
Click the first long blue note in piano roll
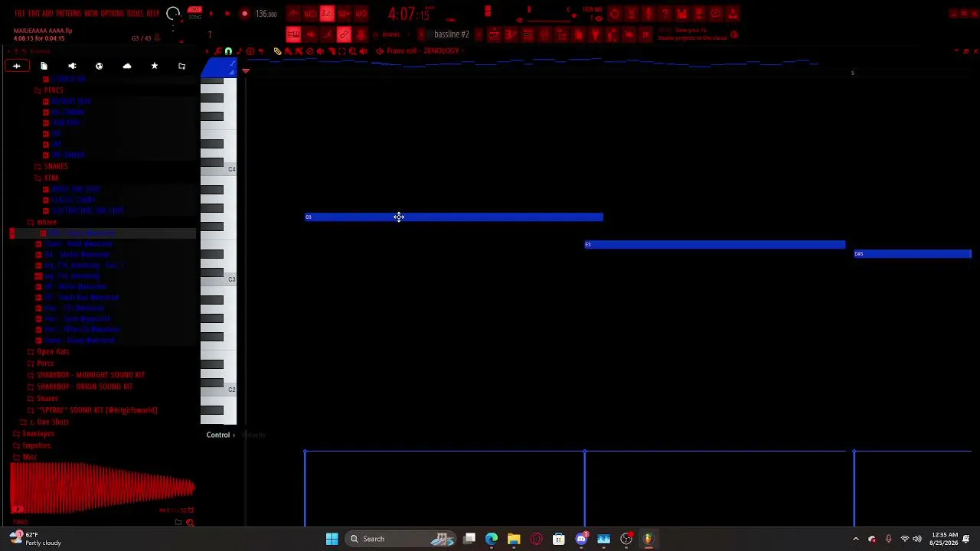coord(454,217)
